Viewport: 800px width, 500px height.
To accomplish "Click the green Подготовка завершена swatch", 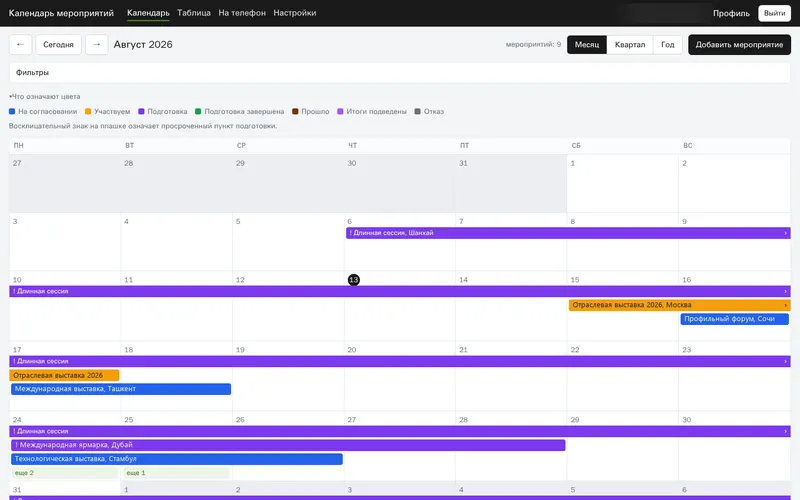I will click(198, 111).
